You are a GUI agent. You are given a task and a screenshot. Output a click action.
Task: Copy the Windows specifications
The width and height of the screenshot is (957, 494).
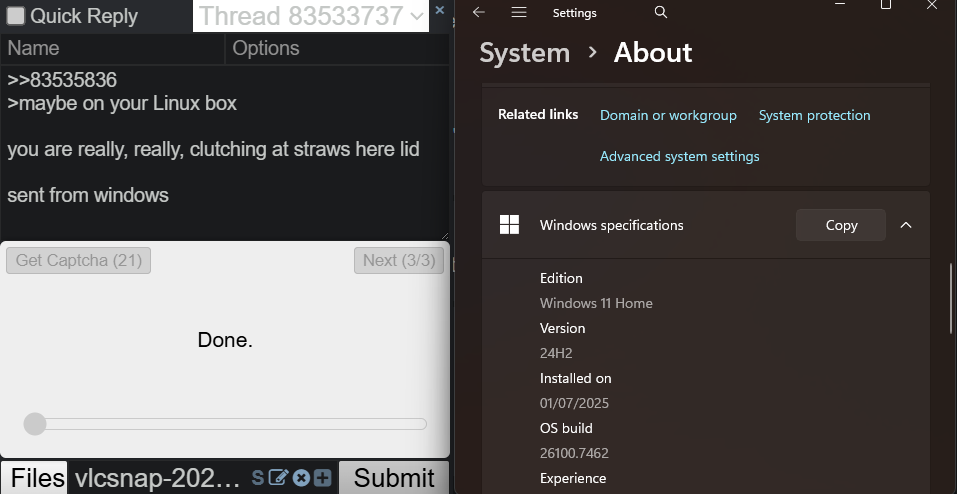click(841, 225)
